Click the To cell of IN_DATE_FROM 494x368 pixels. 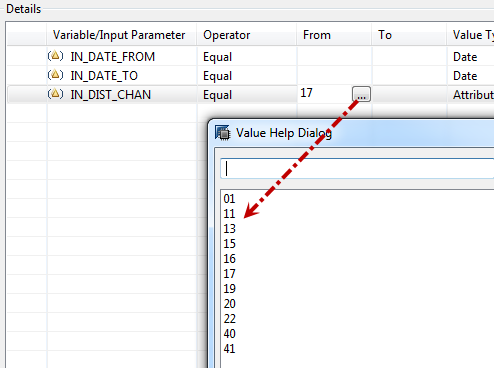point(409,56)
